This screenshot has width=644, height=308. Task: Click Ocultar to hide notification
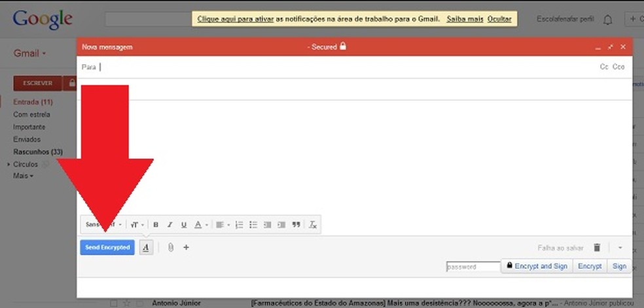point(499,19)
